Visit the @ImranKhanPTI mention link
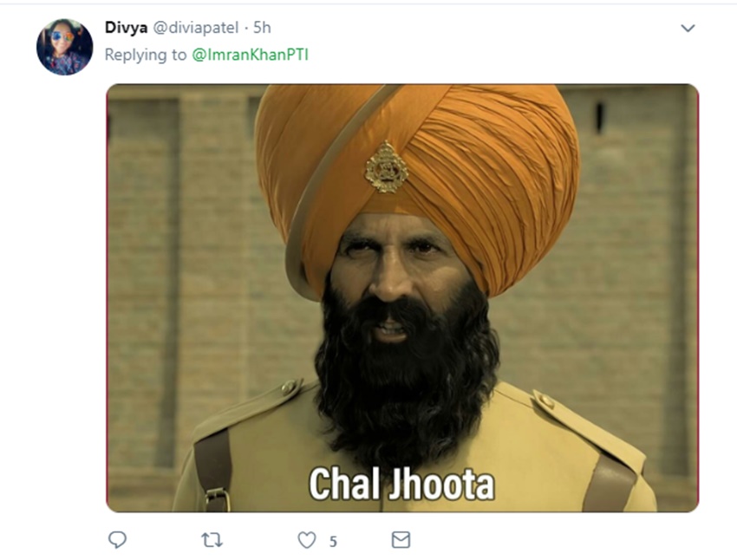 (250, 55)
